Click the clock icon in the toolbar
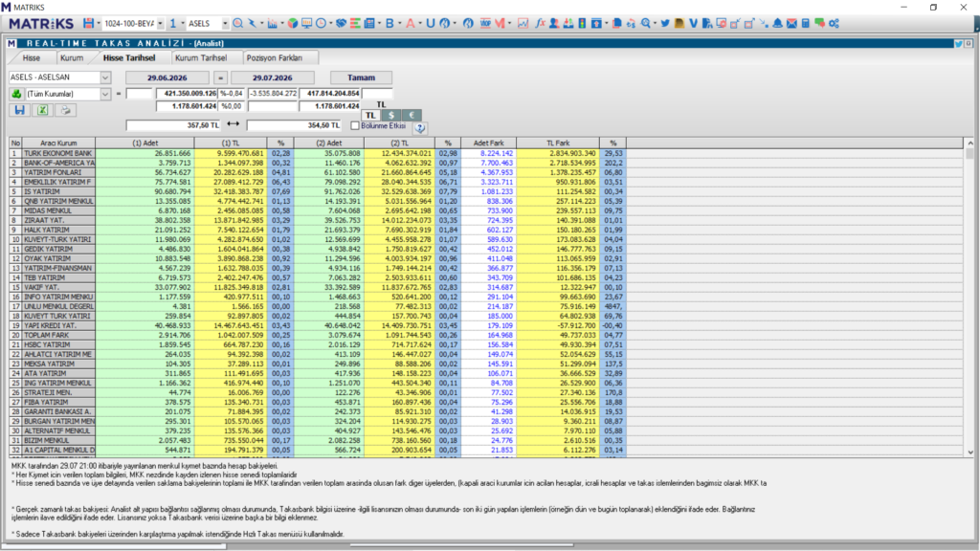 pyautogui.click(x=321, y=23)
